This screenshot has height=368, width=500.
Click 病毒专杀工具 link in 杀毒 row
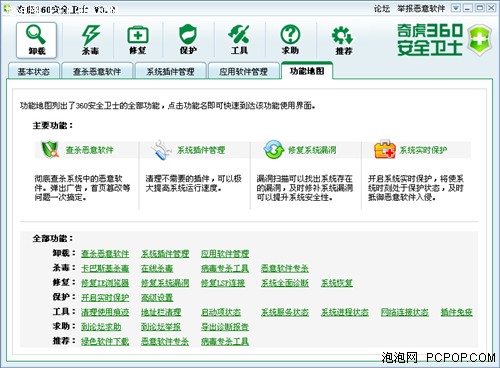225,268
